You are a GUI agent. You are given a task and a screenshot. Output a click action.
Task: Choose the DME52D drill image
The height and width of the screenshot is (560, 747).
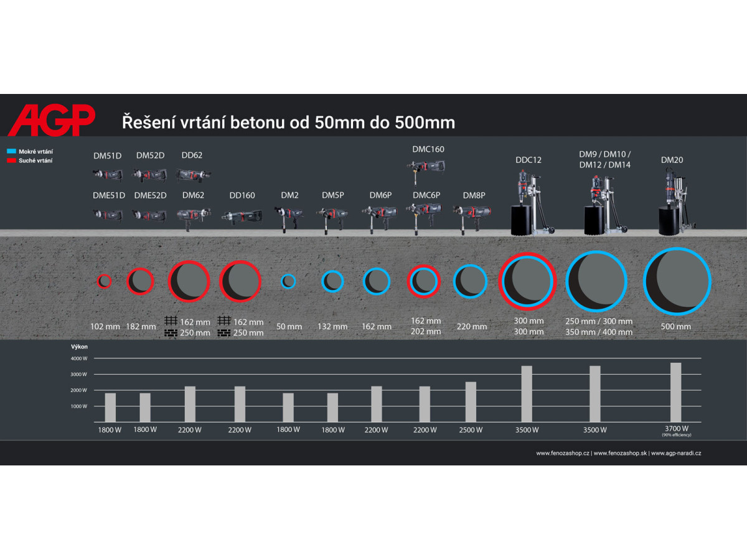(x=150, y=215)
